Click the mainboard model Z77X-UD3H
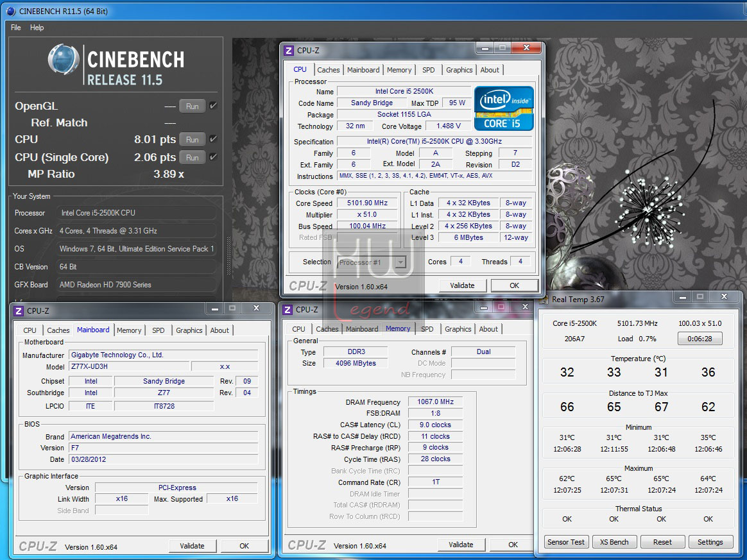747x560 pixels. click(x=128, y=367)
